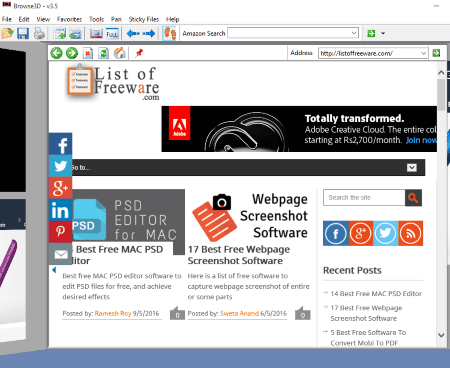Click the Print icon in toolbar
The image size is (450, 368).
39,33
